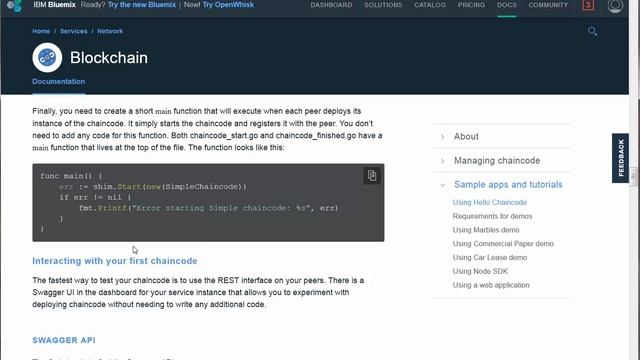Open Using Commercial Paper demo page
640x360 pixels.
click(503, 244)
